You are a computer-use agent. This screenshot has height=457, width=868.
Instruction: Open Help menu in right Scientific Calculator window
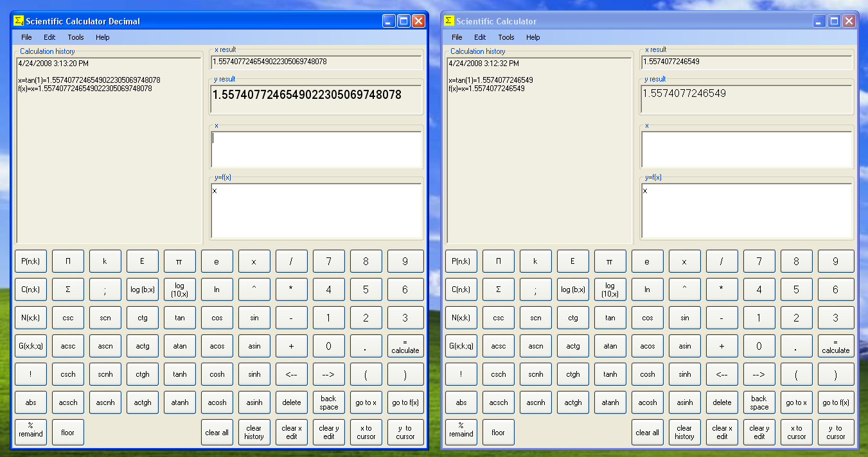point(533,37)
